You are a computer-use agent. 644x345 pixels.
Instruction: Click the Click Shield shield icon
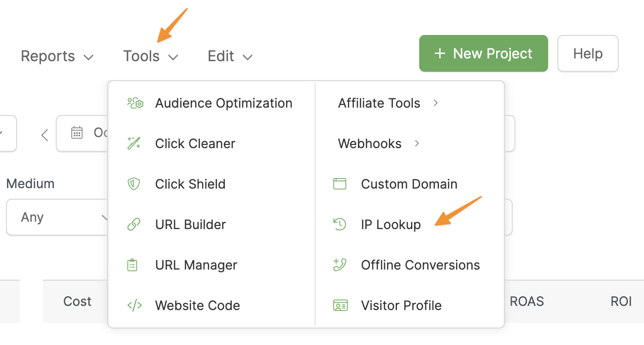pos(133,184)
